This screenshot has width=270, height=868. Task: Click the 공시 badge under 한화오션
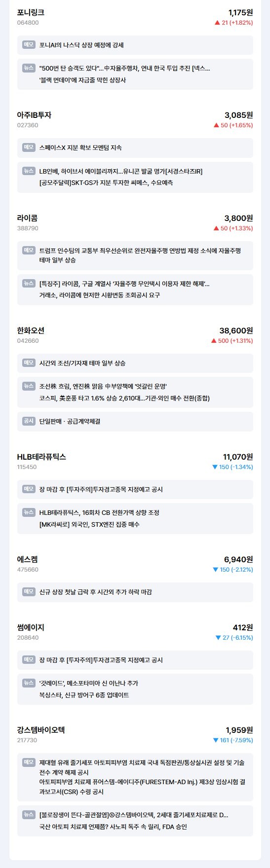[x=29, y=421]
